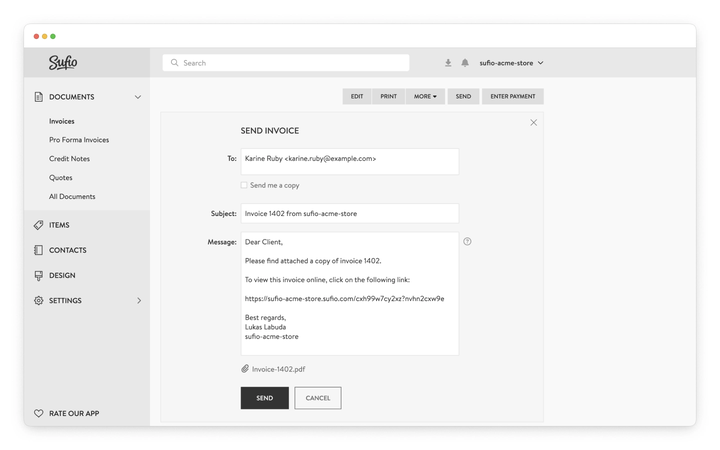
Task: Open Pro Forma Invoices
Action: click(x=79, y=140)
